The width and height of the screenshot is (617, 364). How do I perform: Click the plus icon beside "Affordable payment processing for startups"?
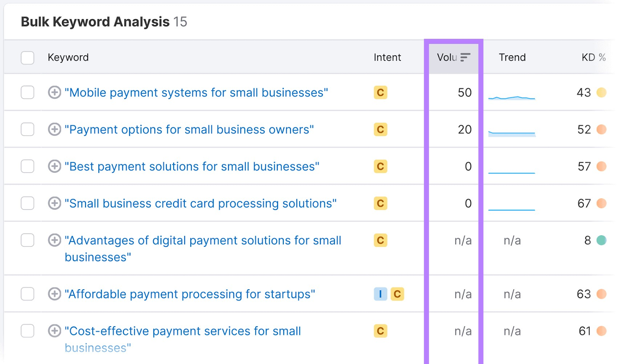point(54,294)
